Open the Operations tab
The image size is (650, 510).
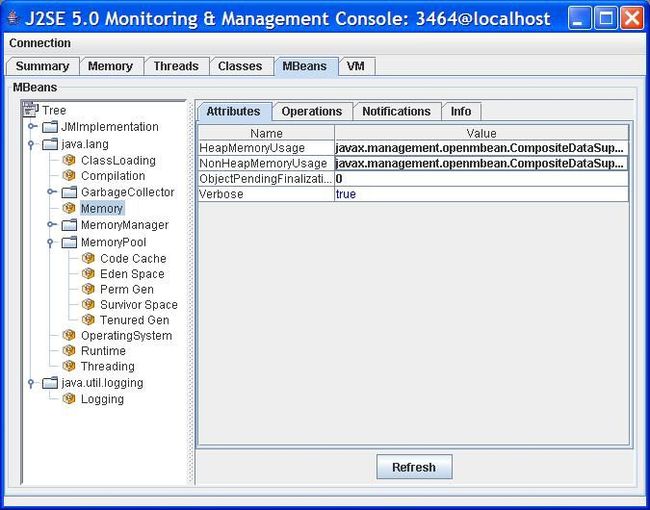pos(312,111)
